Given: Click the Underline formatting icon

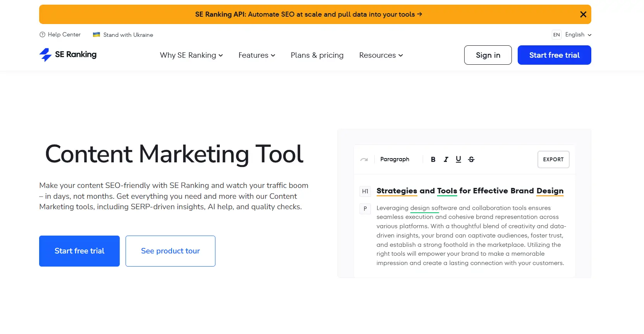Looking at the screenshot, I should [458, 159].
